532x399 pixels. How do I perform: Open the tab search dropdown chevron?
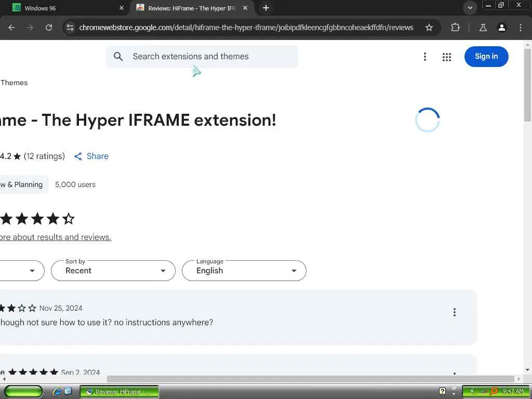click(x=470, y=8)
